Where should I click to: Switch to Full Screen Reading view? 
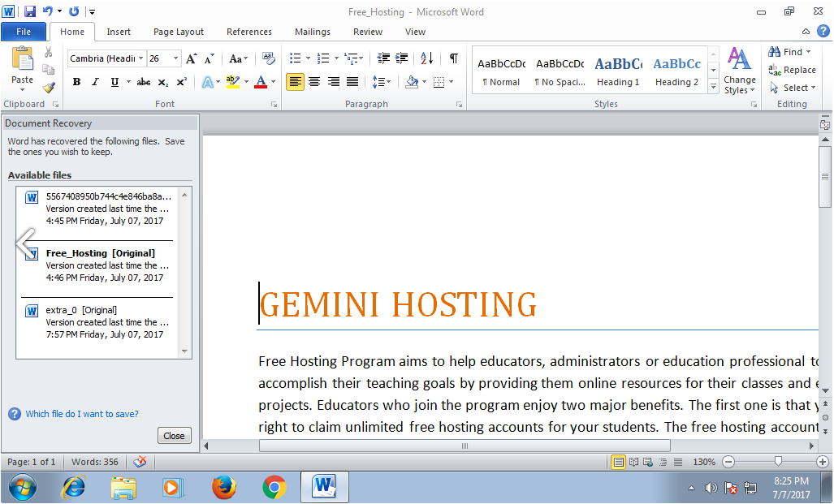point(633,462)
